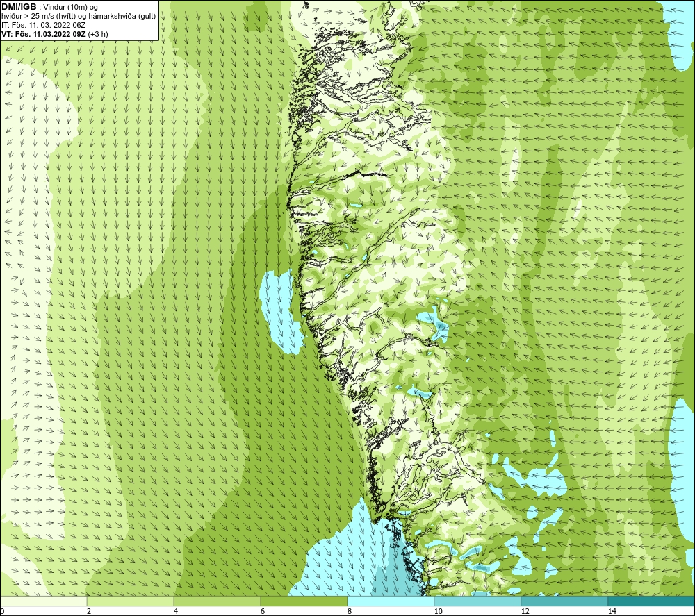Click the '0' tick label on the color scale
This screenshot has height=616, width=695.
(x=2, y=611)
